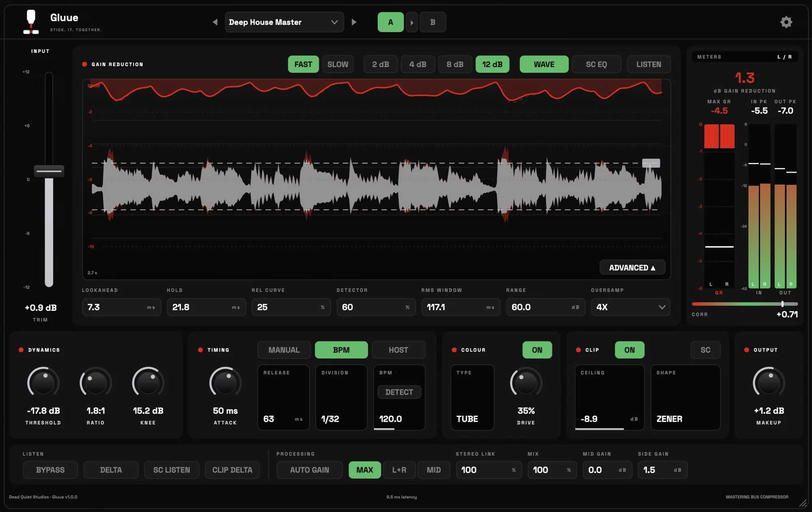The image size is (812, 512).
Task: Switch to state B
Action: pyautogui.click(x=432, y=22)
